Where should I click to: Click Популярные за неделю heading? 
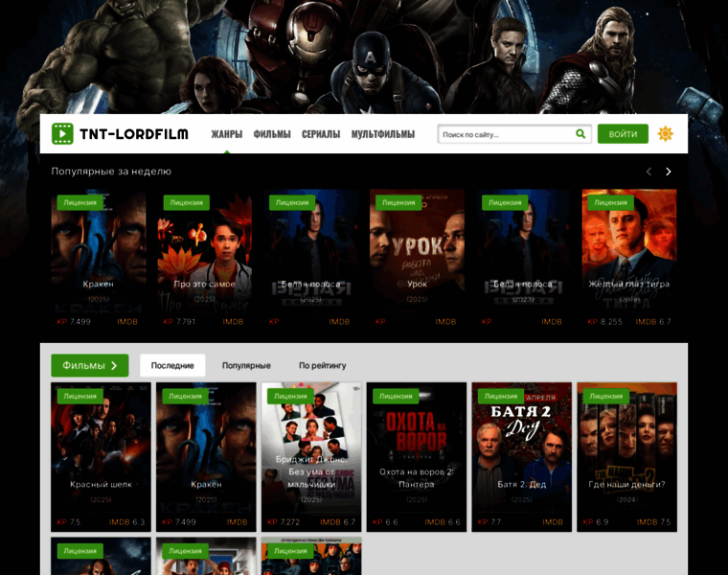click(x=111, y=172)
